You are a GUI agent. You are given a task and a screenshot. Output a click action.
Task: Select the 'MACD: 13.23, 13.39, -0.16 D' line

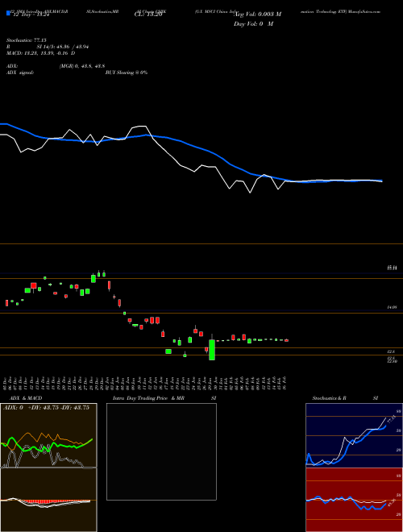(41, 53)
